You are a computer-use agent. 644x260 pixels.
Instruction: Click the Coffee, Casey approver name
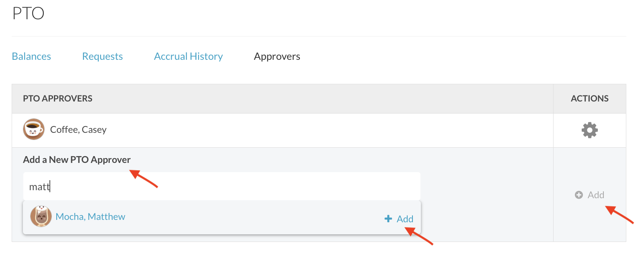coord(78,130)
